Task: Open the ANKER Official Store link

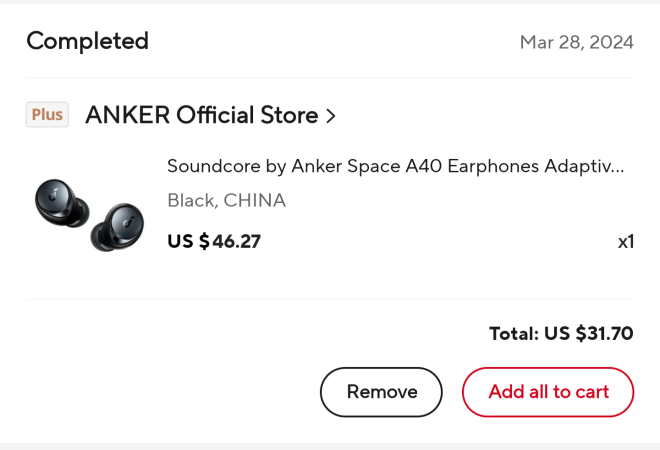Action: coord(201,115)
